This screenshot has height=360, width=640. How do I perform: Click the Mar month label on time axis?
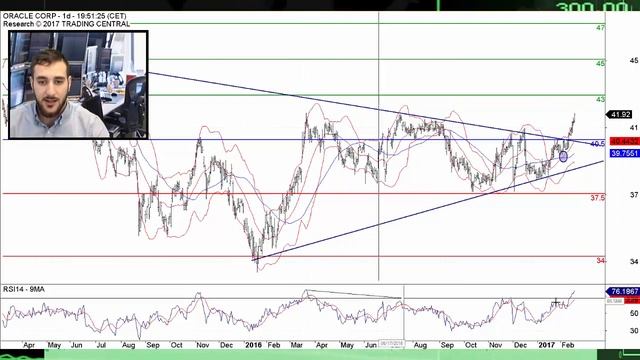point(297,345)
